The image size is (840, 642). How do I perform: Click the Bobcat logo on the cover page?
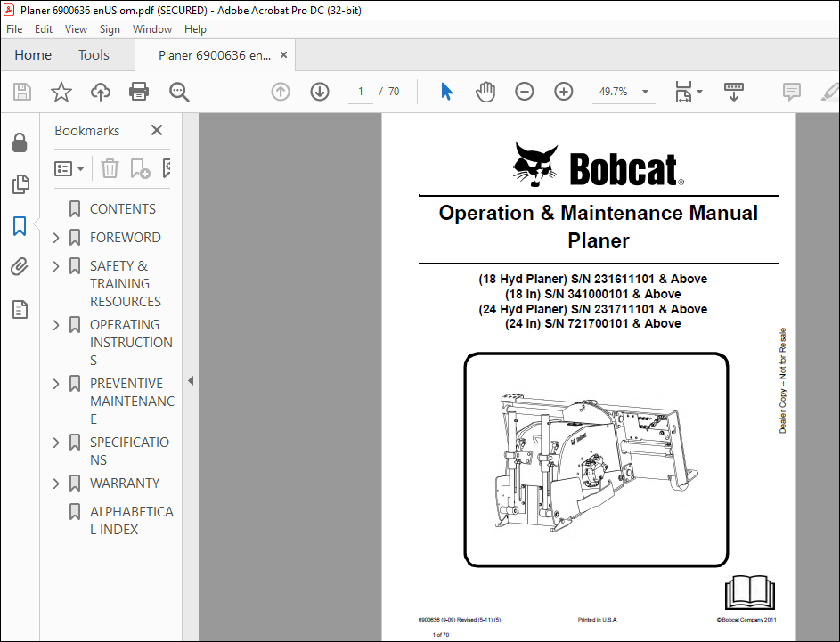(x=599, y=166)
